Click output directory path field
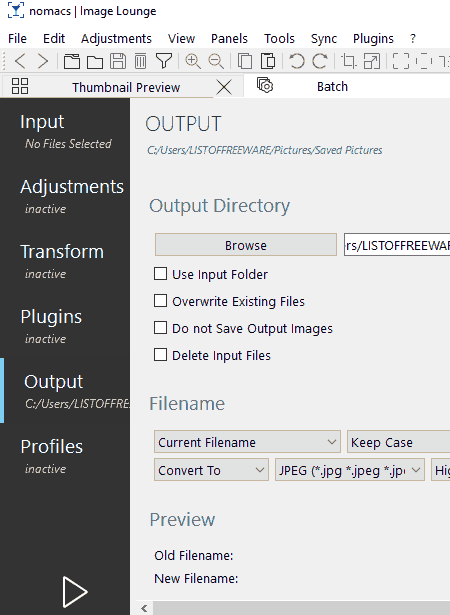Viewport: 450px width, 615px height. click(397, 245)
